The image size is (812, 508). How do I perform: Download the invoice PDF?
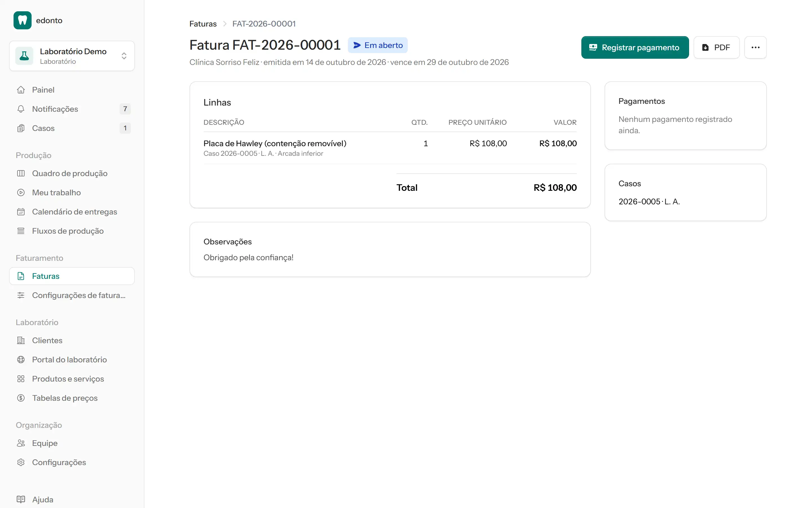tap(716, 47)
